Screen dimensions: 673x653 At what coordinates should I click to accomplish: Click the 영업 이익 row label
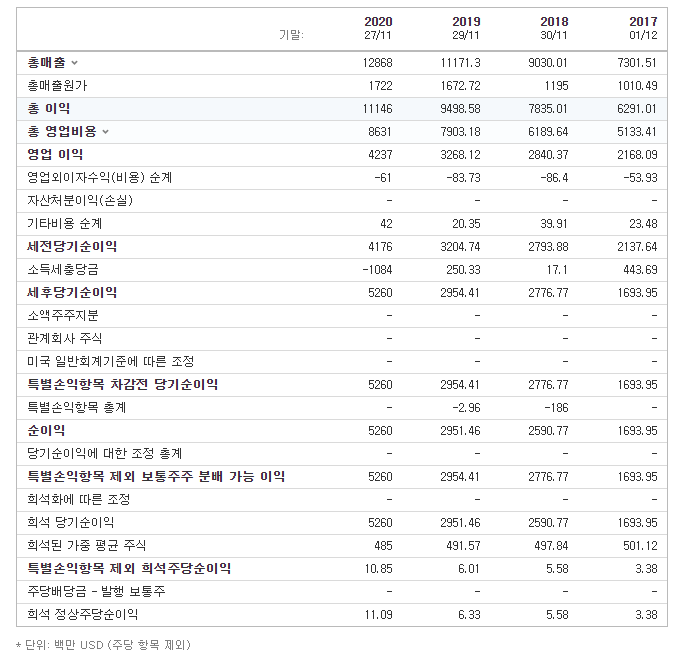(x=55, y=155)
